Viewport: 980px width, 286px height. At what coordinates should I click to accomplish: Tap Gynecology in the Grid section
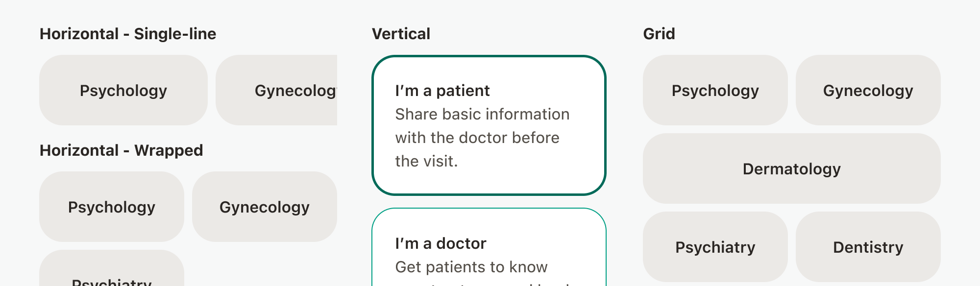tap(868, 90)
